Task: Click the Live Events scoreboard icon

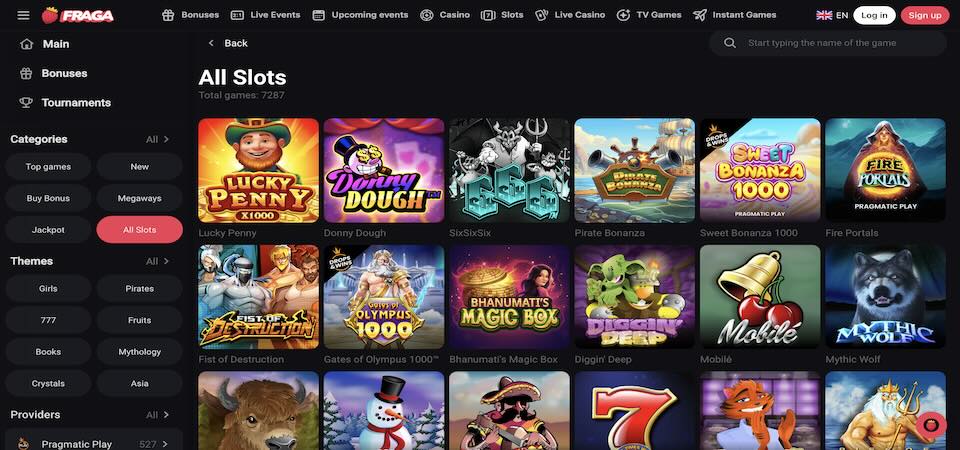Action: pos(238,15)
